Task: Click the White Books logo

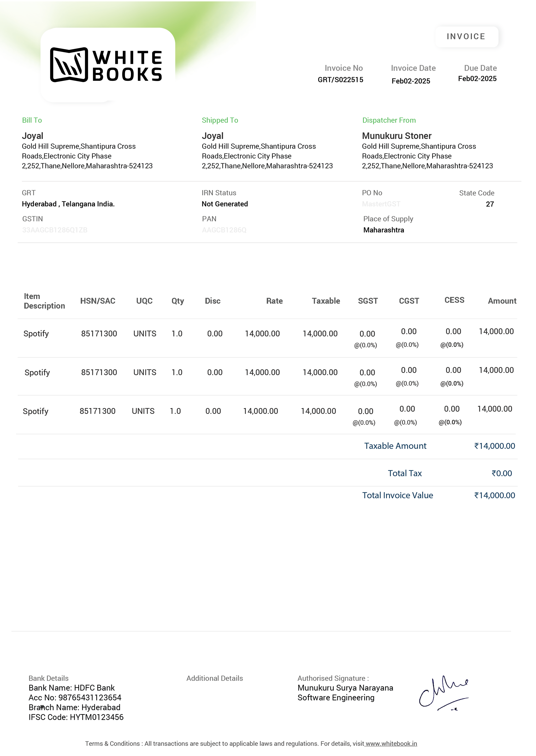Action: [x=106, y=65]
